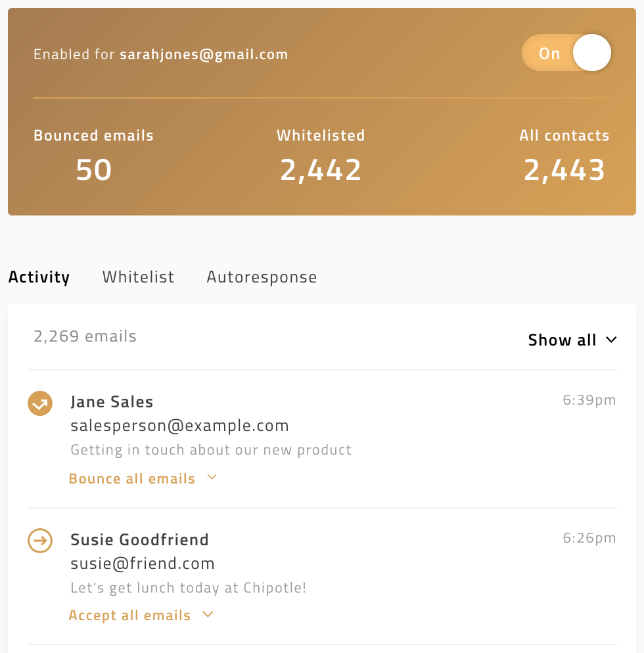Switch to the Whitelist tab

coord(138,277)
